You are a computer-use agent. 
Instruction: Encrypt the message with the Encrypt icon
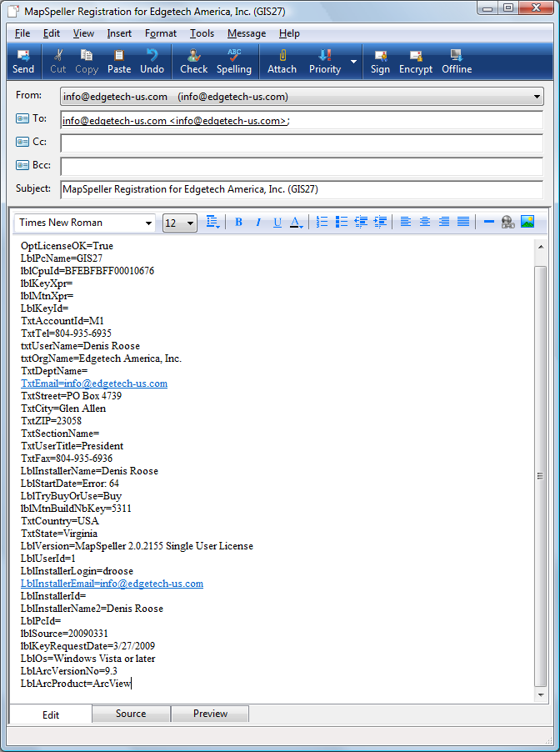point(416,62)
